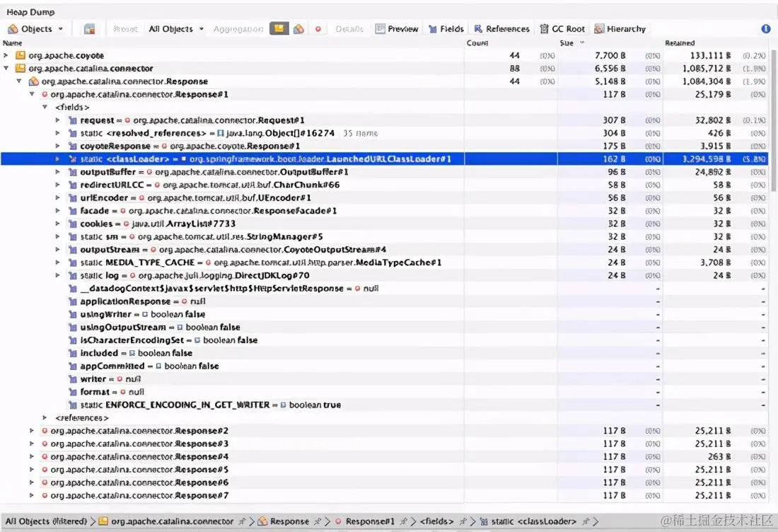Viewport: 778px width, 532px height.
Task: Click the usingWriter field icon
Action: click(x=72, y=314)
